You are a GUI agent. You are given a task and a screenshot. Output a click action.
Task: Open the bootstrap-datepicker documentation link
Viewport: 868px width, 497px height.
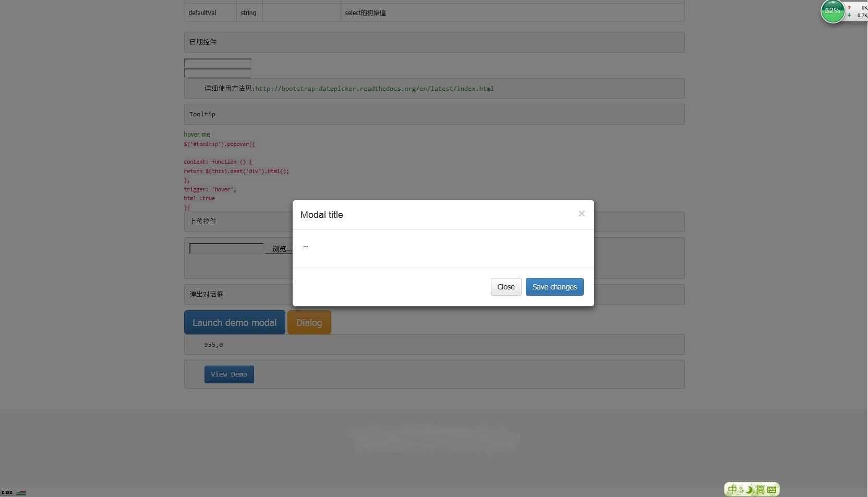coord(374,89)
